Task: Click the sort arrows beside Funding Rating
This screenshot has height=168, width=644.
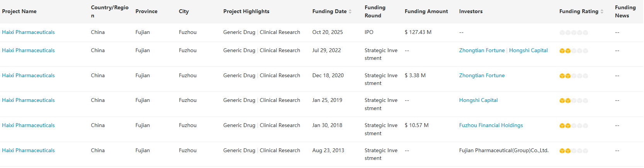Action: (602, 12)
